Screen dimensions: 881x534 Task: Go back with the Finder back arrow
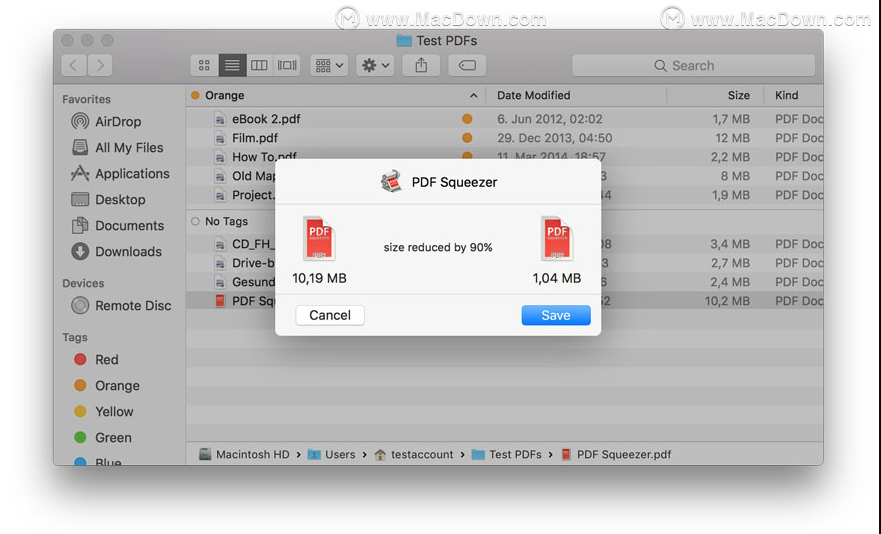click(x=74, y=65)
